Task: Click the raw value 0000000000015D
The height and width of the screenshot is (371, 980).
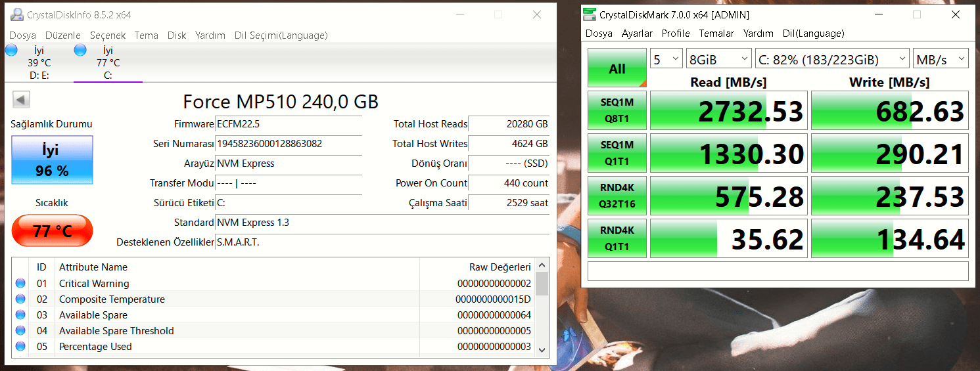Action: (x=493, y=299)
